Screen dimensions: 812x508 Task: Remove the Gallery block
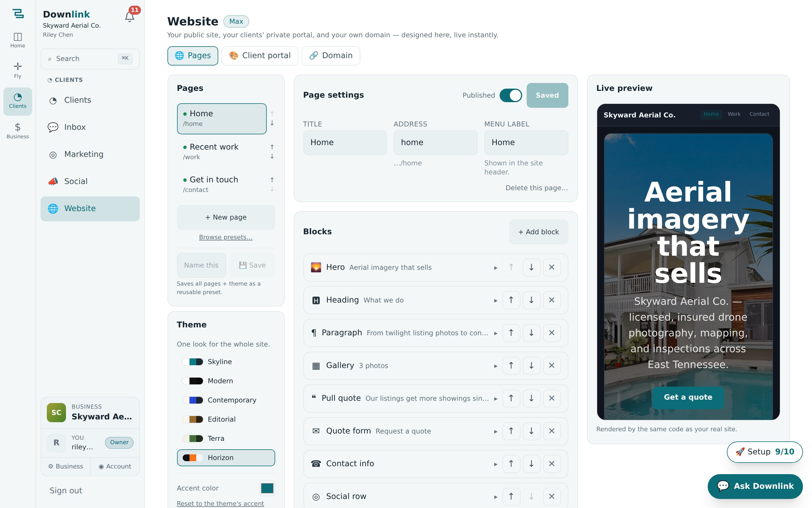pos(551,365)
